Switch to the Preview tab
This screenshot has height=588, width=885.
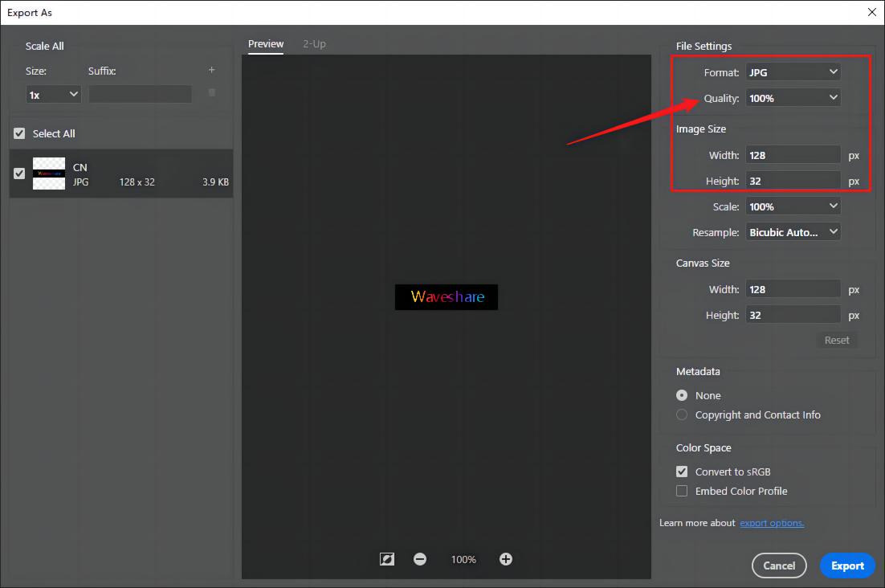point(266,43)
